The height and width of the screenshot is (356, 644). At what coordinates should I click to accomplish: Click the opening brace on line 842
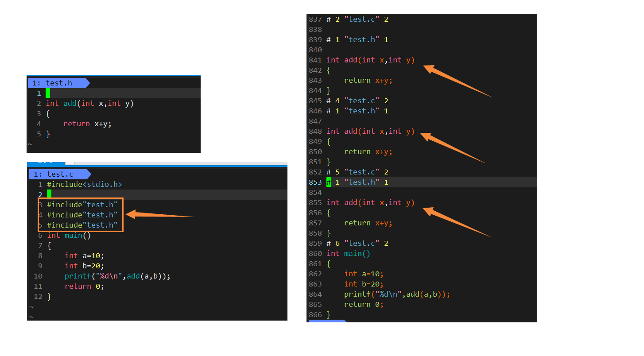pyautogui.click(x=329, y=70)
